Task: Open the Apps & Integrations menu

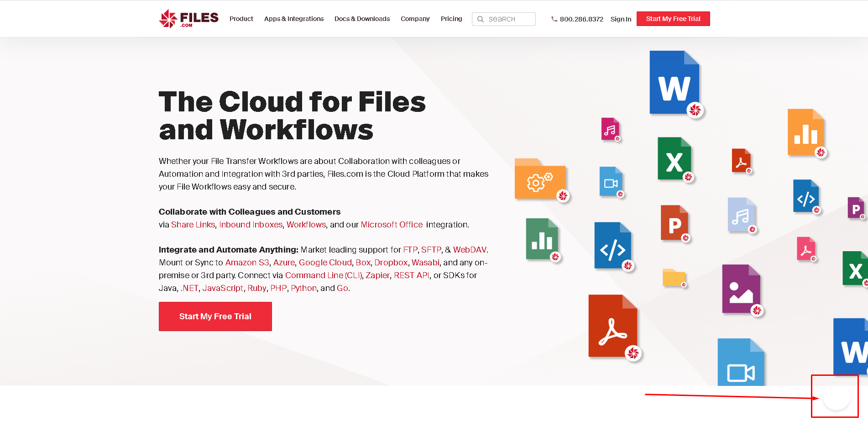Action: [294, 19]
